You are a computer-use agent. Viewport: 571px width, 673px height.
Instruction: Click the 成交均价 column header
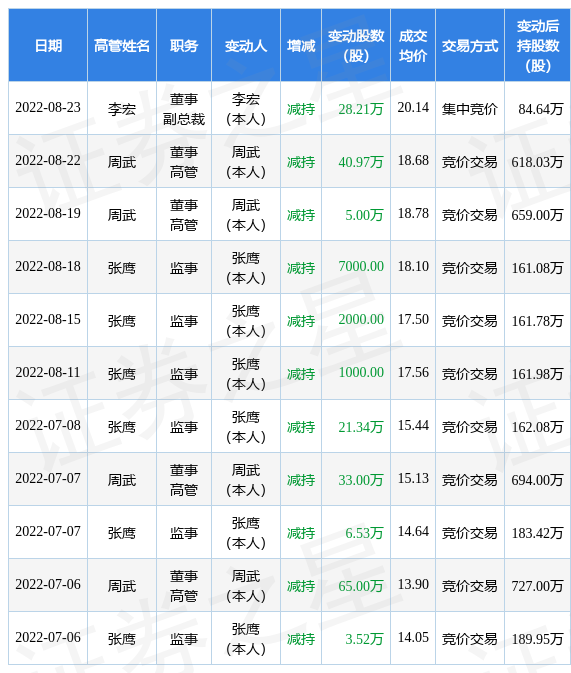point(413,45)
